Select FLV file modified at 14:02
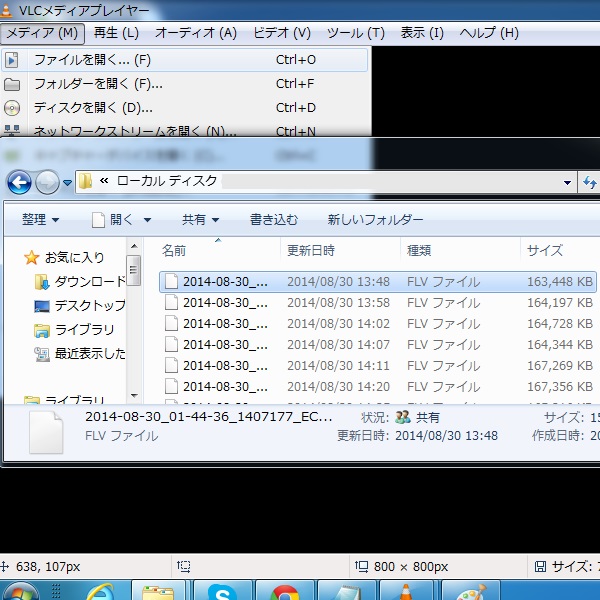This screenshot has width=600, height=600. pyautogui.click(x=377, y=324)
